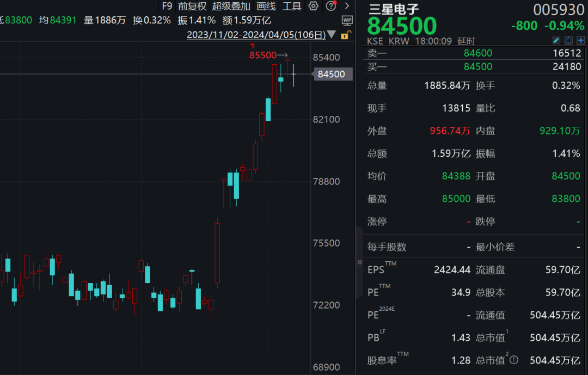Screen dimensions: 588x375
Task: Open the date range dropdown triangle
Action: 332,35
